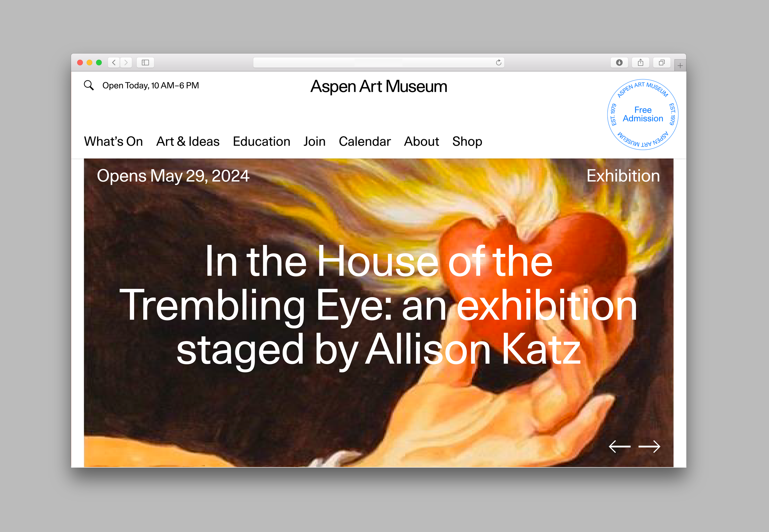Advance to next slide with right arrow
The height and width of the screenshot is (532, 769).
[649, 446]
